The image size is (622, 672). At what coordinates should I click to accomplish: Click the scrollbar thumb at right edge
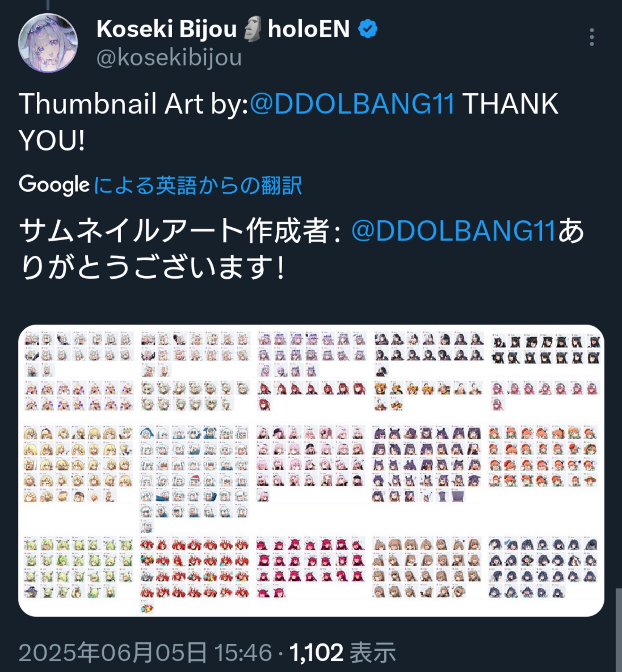click(618, 630)
